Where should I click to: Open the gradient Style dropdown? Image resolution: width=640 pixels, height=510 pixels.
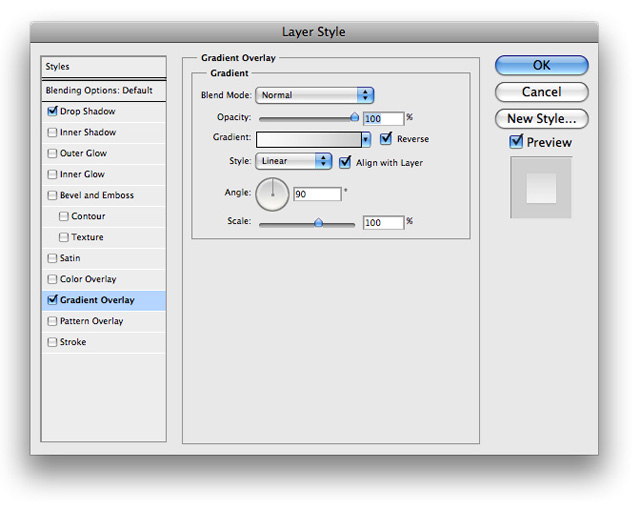(293, 161)
